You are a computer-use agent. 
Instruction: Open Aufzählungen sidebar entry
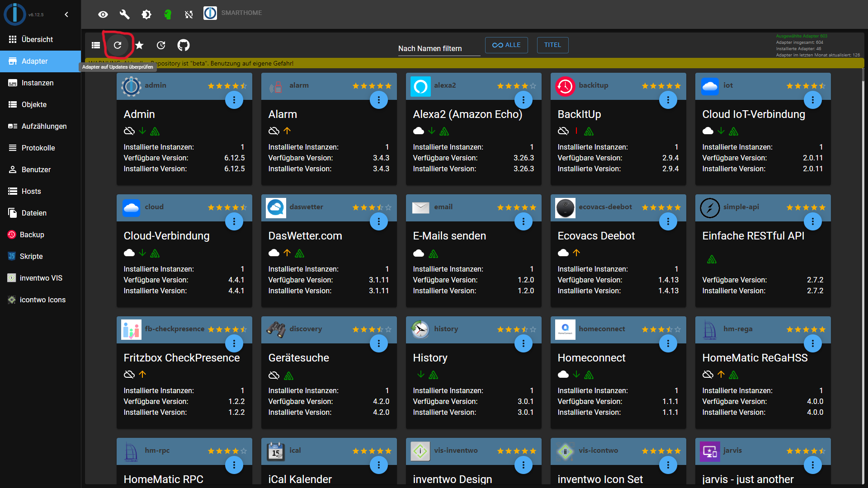click(41, 126)
